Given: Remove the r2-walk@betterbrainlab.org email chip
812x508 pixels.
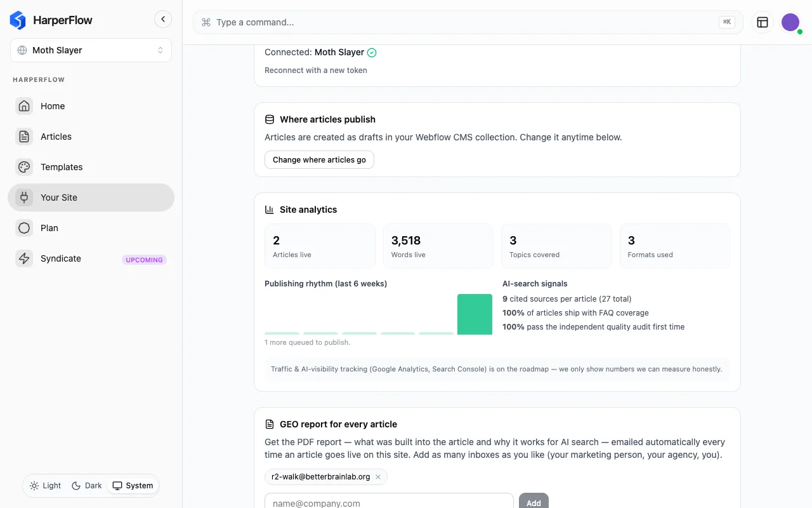Looking at the screenshot, I should pos(378,477).
